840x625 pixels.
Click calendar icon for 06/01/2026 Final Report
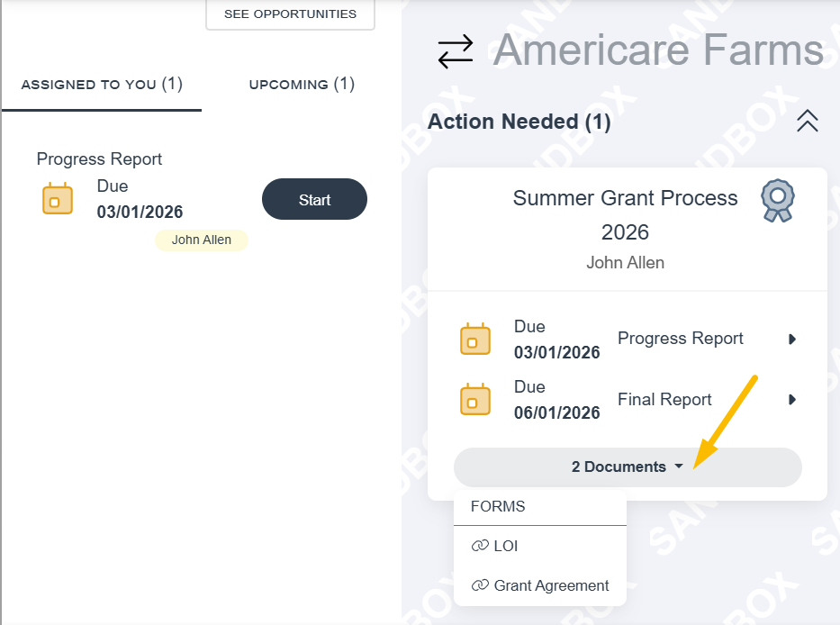click(475, 399)
